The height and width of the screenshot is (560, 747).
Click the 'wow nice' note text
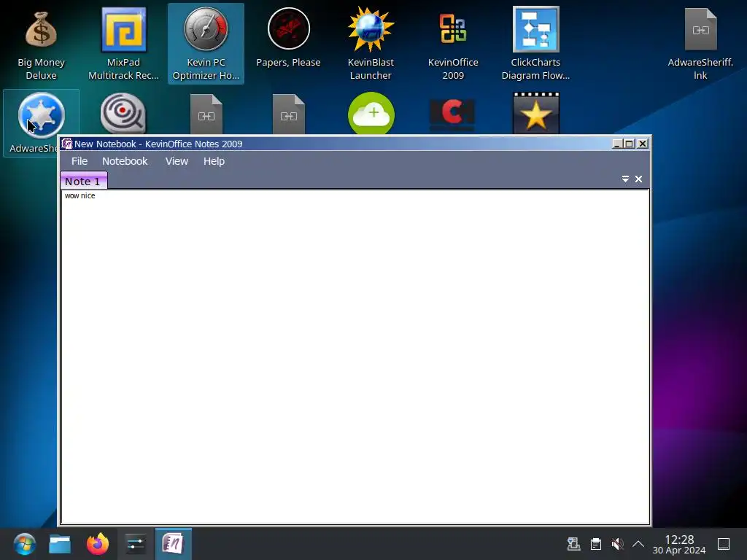(80, 195)
